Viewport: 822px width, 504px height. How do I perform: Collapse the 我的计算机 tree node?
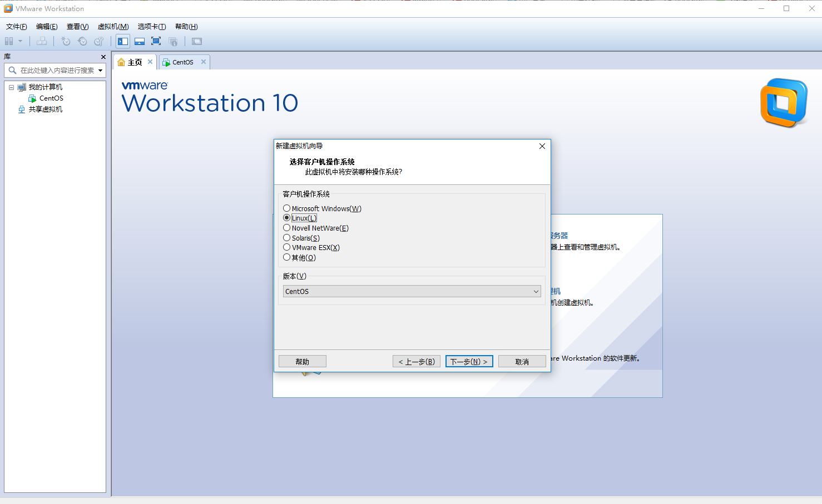(11, 87)
